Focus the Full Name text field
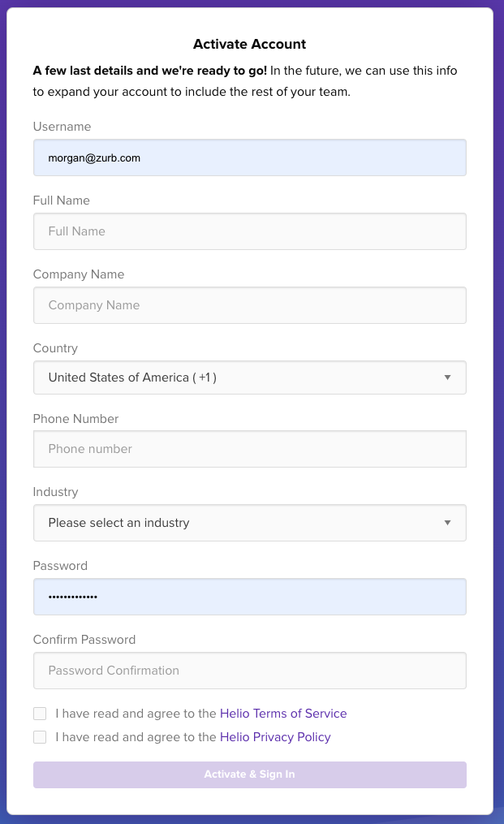Viewport: 504px width, 824px height. pyautogui.click(x=249, y=231)
